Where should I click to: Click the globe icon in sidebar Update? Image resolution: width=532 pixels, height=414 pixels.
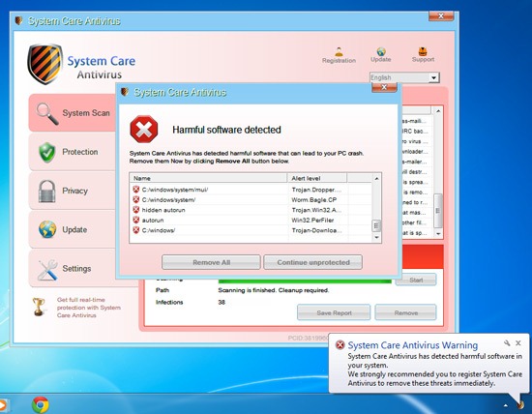pos(47,229)
